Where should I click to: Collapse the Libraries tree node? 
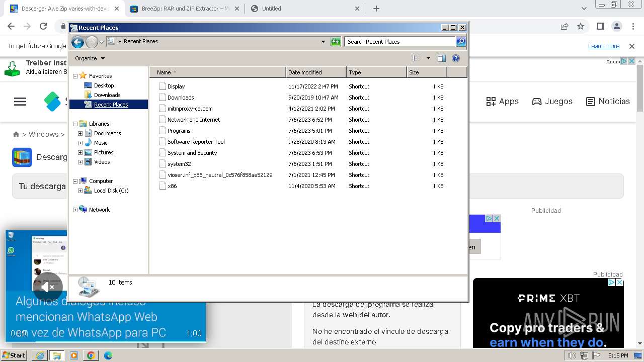(x=75, y=124)
